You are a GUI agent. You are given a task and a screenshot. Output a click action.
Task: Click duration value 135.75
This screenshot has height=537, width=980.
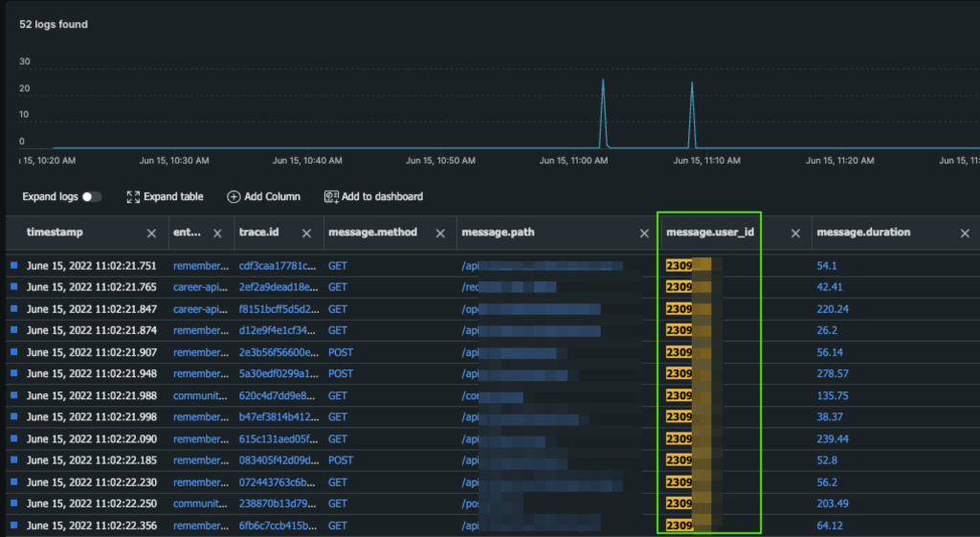[x=833, y=395]
